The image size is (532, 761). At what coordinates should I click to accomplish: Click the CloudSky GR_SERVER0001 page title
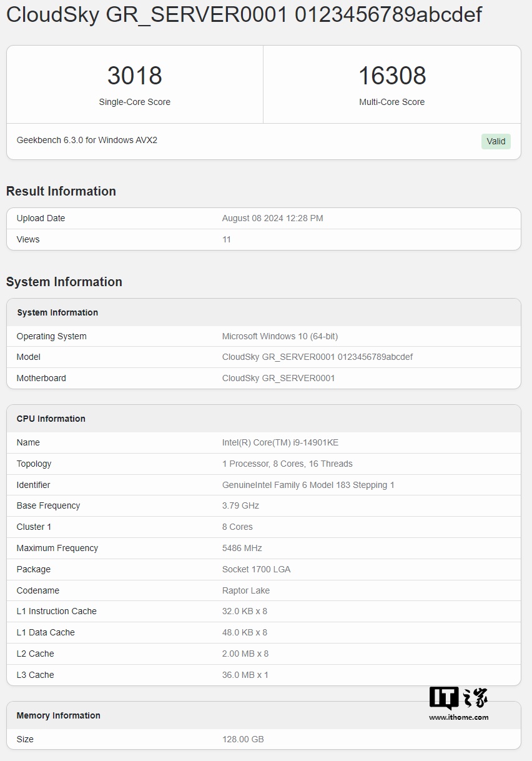(244, 15)
